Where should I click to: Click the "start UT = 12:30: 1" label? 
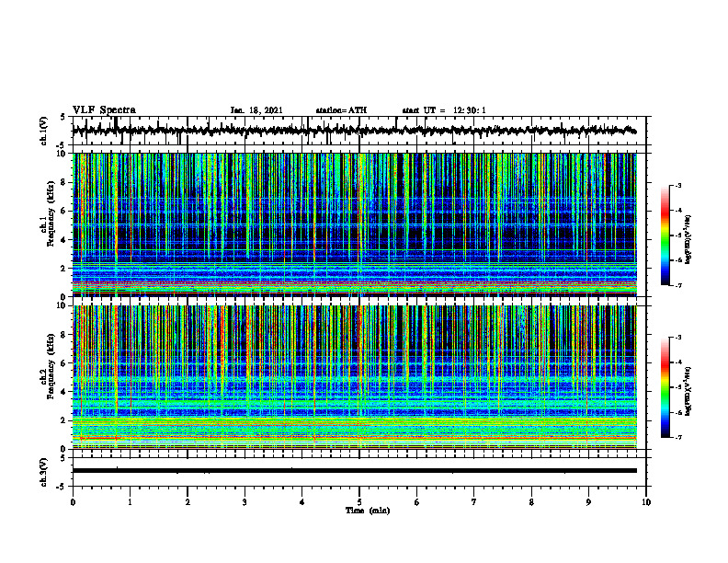(x=444, y=110)
